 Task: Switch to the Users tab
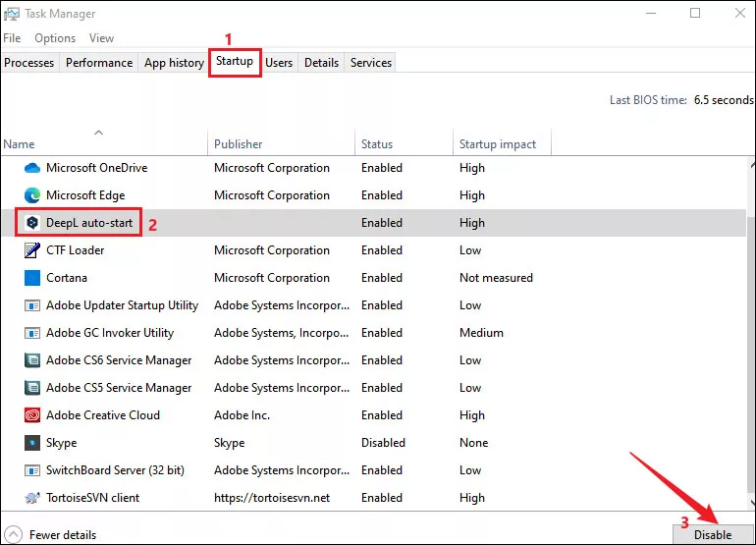[279, 63]
